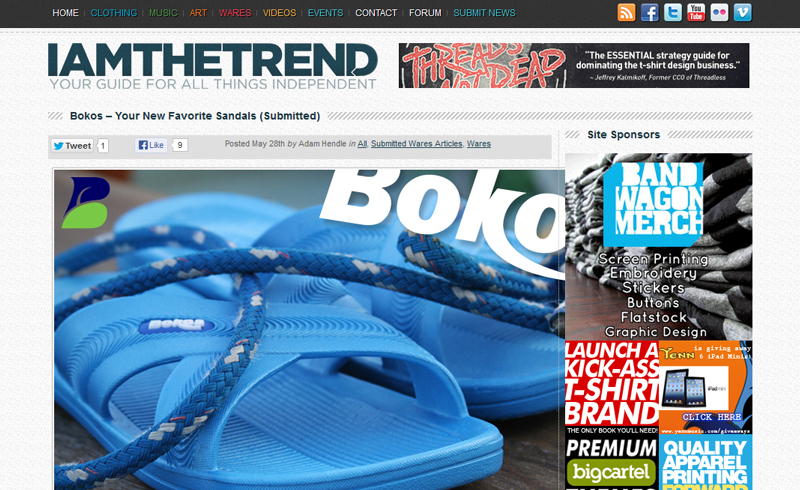Select VIDEOS in navigation bar
This screenshot has height=490, width=800.
pyautogui.click(x=280, y=13)
